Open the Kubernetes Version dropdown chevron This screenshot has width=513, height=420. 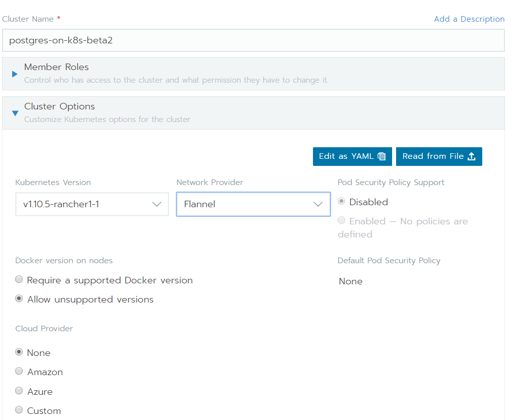pos(157,204)
